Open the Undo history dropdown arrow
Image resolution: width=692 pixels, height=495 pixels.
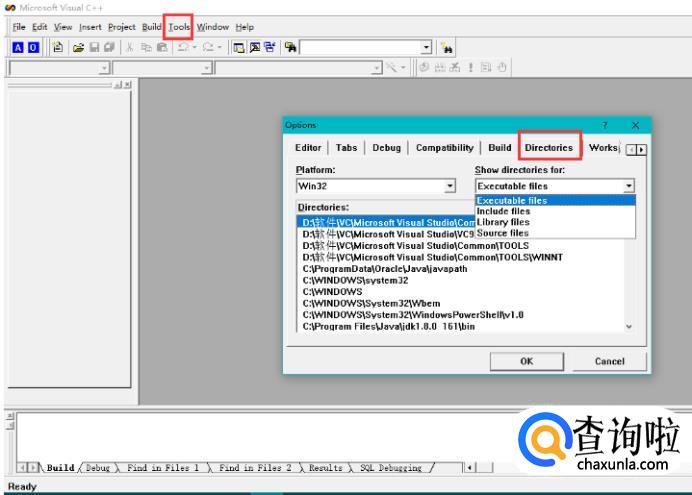click(x=194, y=47)
